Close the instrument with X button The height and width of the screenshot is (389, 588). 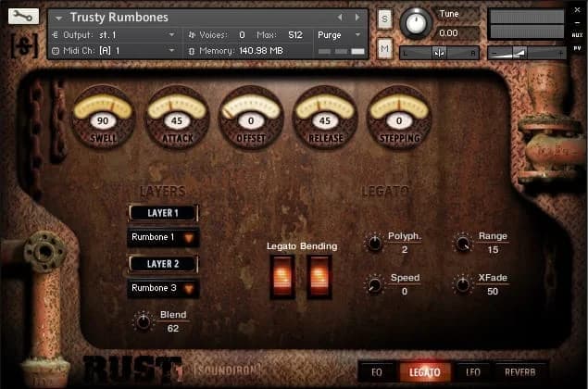(578, 10)
